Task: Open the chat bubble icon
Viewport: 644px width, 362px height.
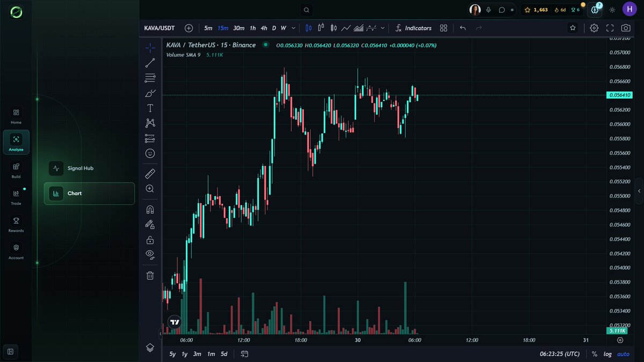Action: click(502, 10)
